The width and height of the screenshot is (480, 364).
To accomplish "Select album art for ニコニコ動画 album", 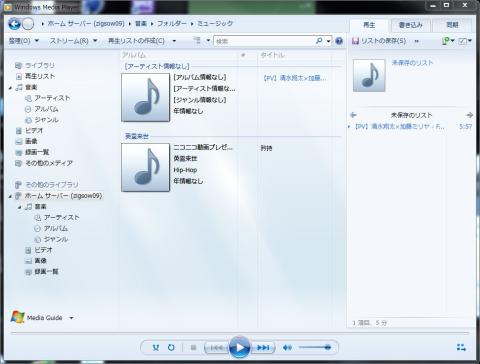I will 146,167.
